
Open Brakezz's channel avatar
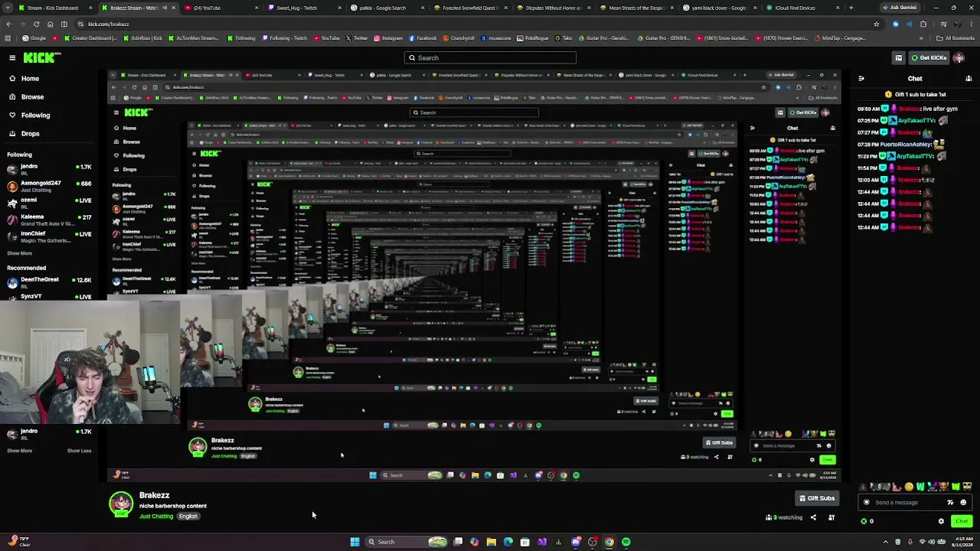121,505
